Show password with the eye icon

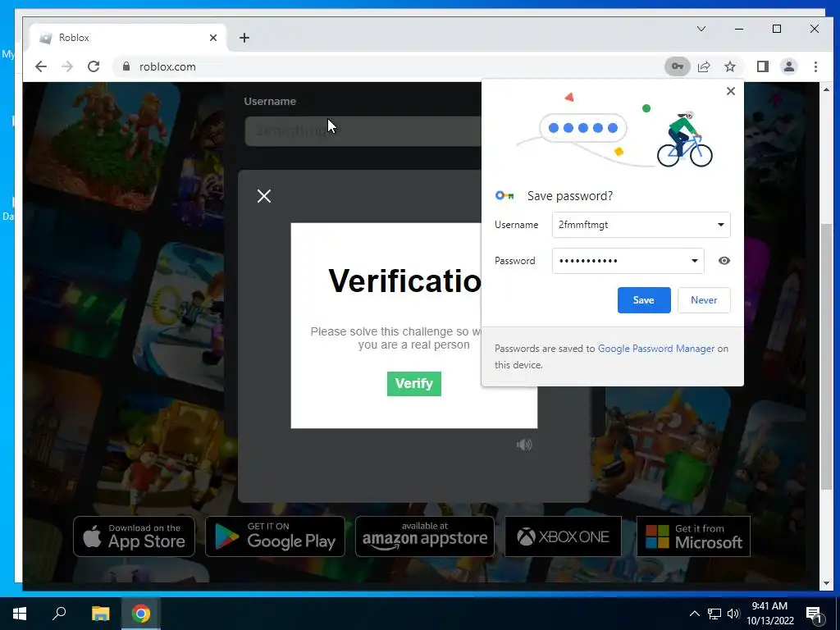pyautogui.click(x=724, y=261)
